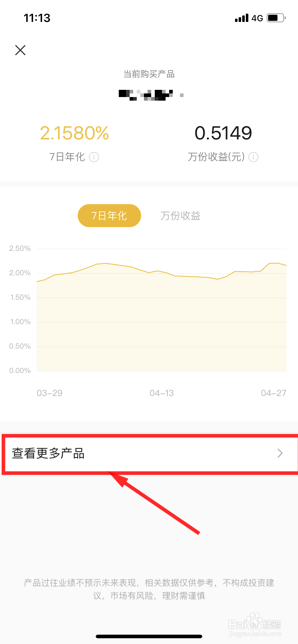Tap info icon beside 7日年化 label
The height and width of the screenshot is (644, 298).
point(94,157)
